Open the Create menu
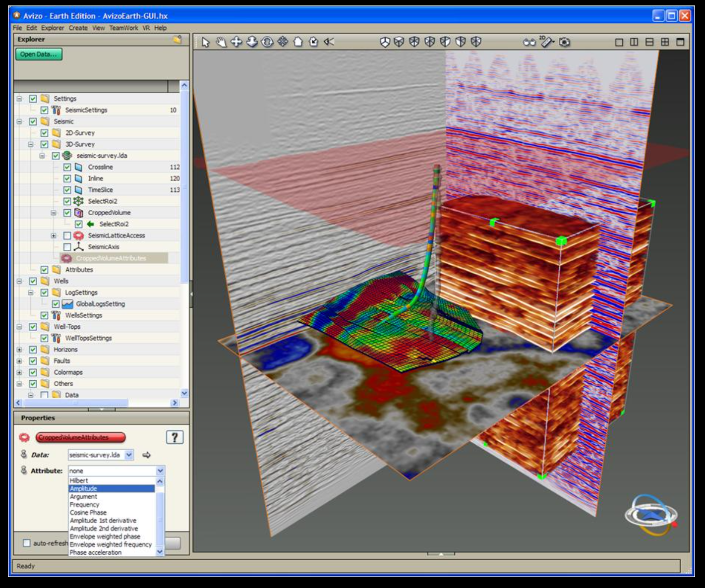 pyautogui.click(x=78, y=28)
